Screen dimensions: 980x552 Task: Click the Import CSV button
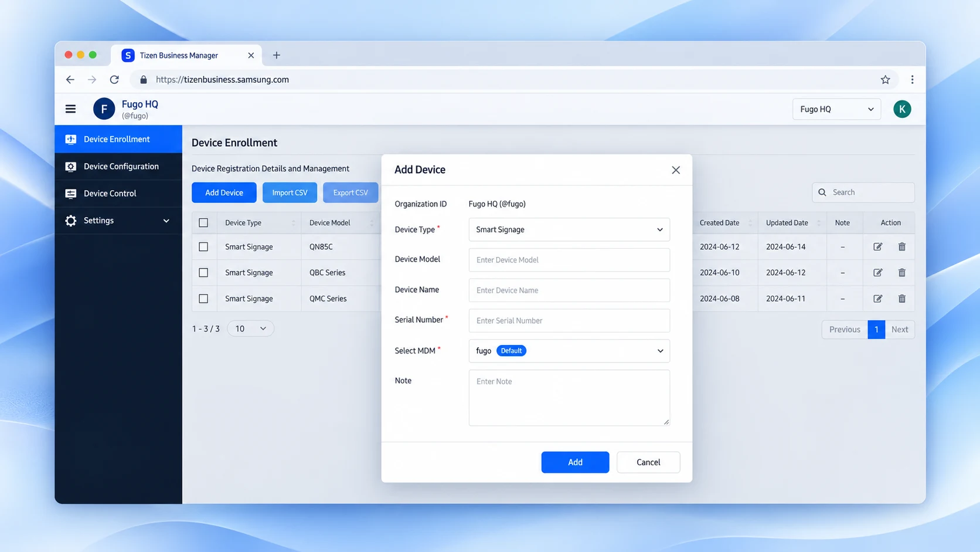290,192
